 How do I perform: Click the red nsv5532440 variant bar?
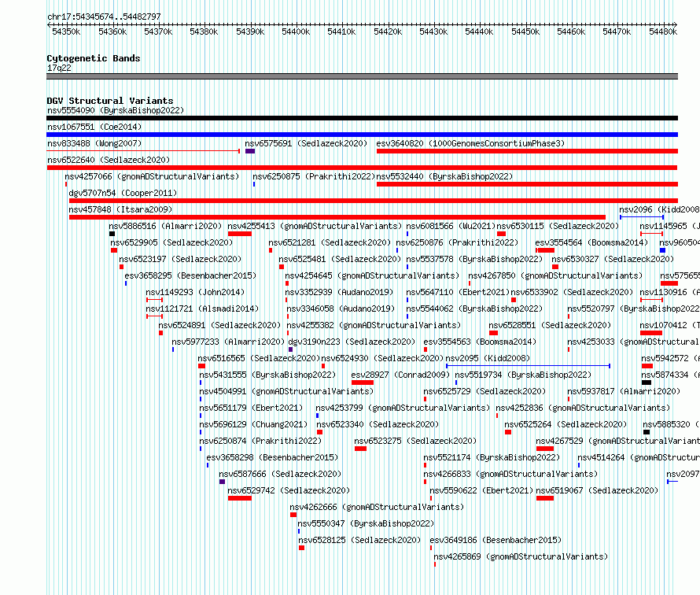(527, 184)
